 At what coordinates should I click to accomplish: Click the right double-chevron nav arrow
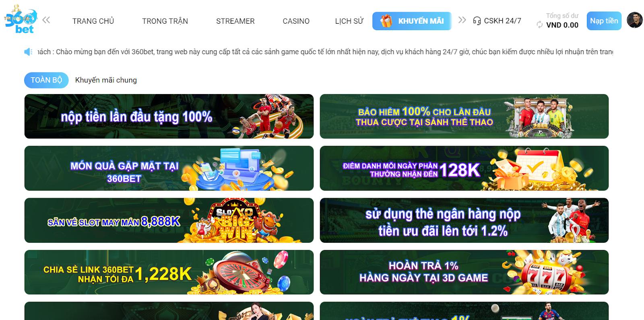pyautogui.click(x=462, y=20)
